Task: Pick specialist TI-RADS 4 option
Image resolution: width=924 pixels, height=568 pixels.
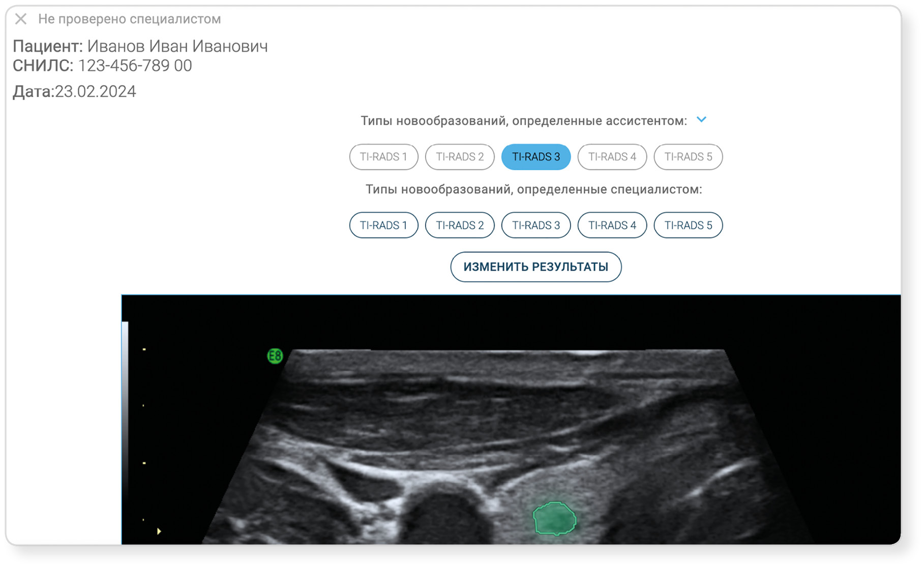Action: tap(612, 225)
